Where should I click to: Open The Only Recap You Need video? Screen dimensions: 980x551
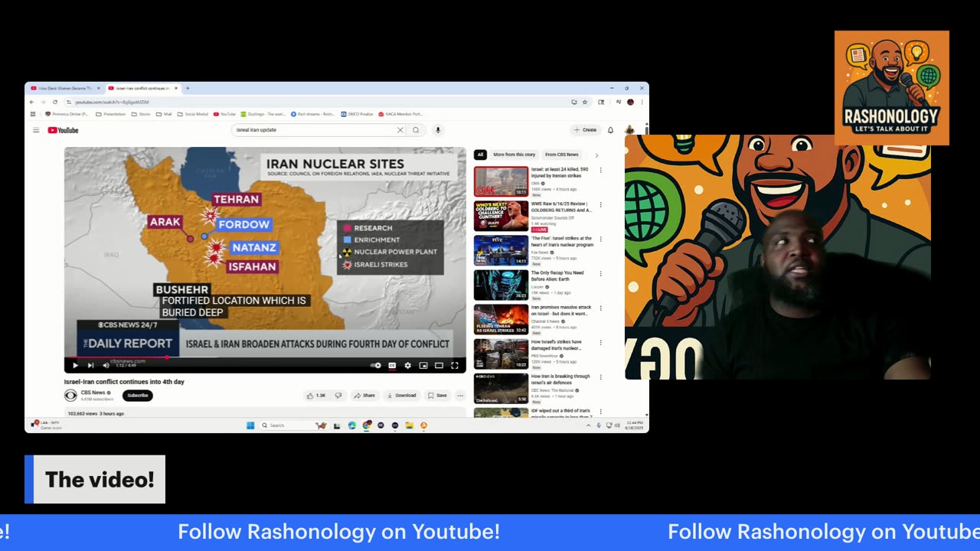pyautogui.click(x=501, y=285)
